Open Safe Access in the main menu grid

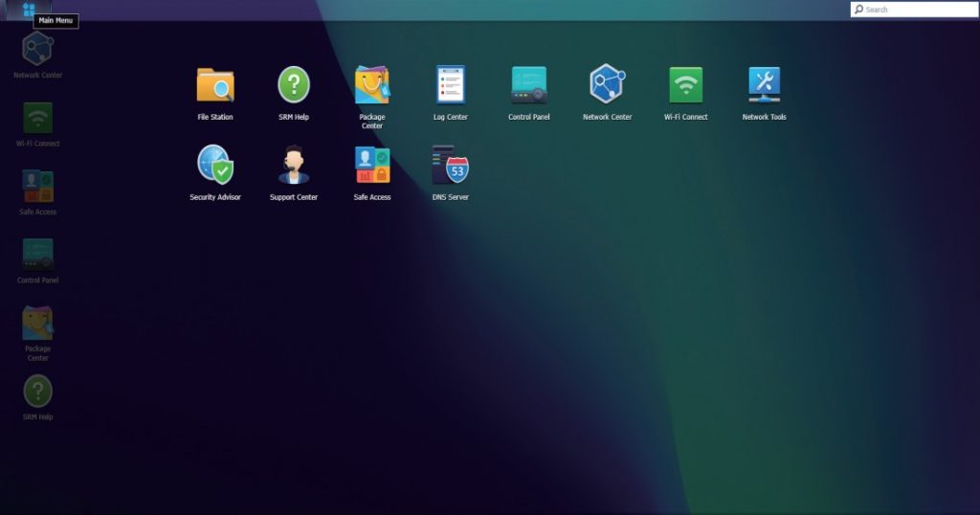click(372, 165)
